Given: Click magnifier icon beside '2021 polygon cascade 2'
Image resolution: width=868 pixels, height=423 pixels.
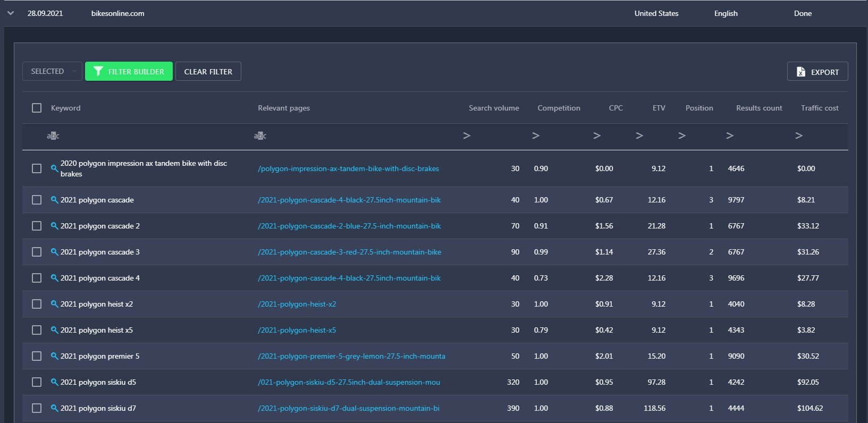Looking at the screenshot, I should (54, 226).
